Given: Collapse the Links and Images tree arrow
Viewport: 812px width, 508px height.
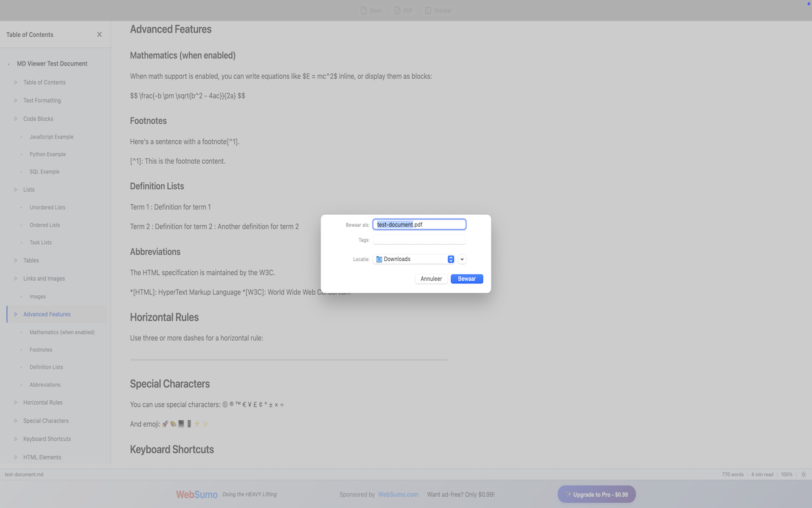Looking at the screenshot, I should click(x=16, y=278).
